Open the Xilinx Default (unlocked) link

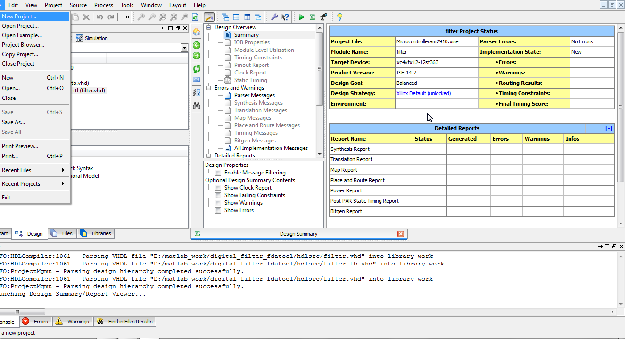[423, 93]
